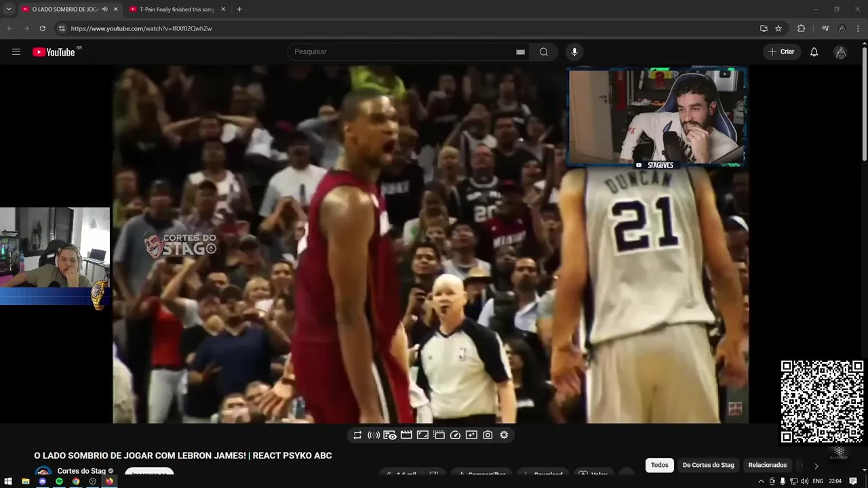Click the search magnifier button
This screenshot has width=868, height=488.
(544, 52)
